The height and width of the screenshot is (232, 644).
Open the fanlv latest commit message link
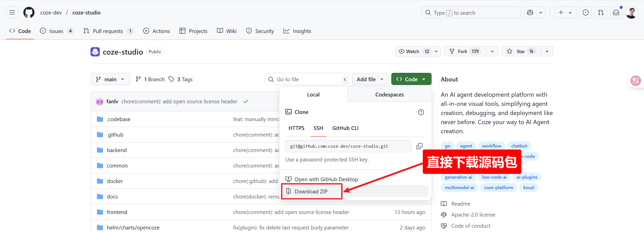(179, 102)
